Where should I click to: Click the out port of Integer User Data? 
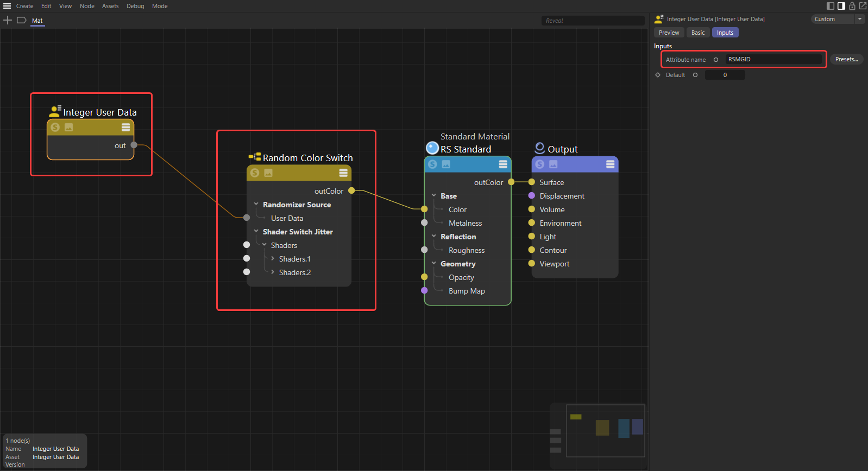[x=134, y=145]
